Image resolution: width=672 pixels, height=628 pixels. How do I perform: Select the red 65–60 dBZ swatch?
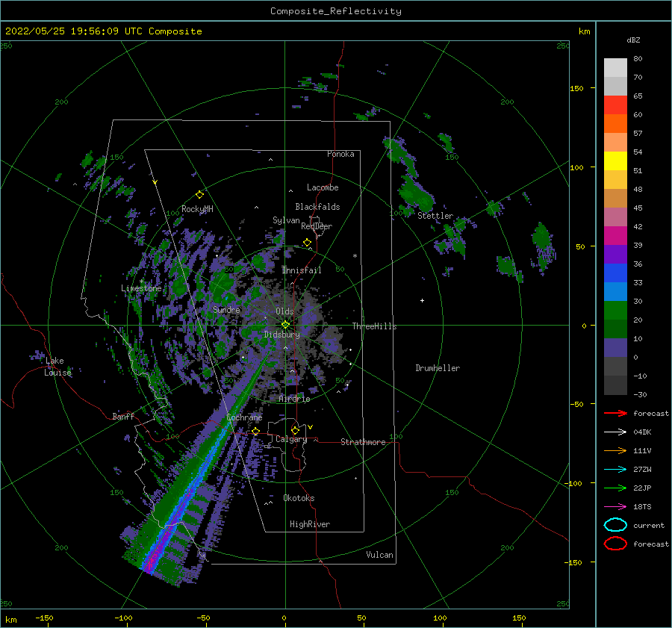[615, 105]
